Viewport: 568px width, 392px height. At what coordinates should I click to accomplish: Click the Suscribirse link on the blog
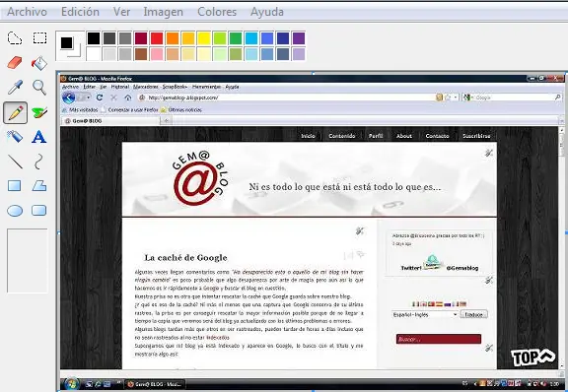point(476,136)
